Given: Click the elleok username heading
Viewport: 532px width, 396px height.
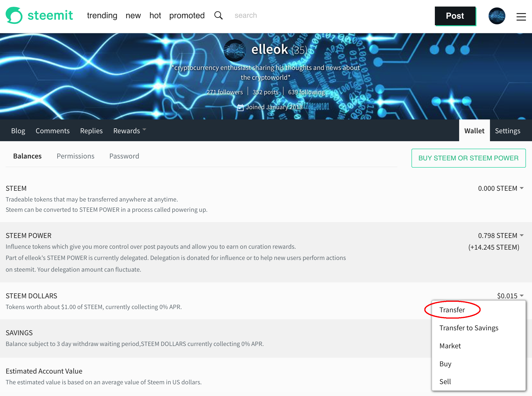Looking at the screenshot, I should (x=270, y=49).
